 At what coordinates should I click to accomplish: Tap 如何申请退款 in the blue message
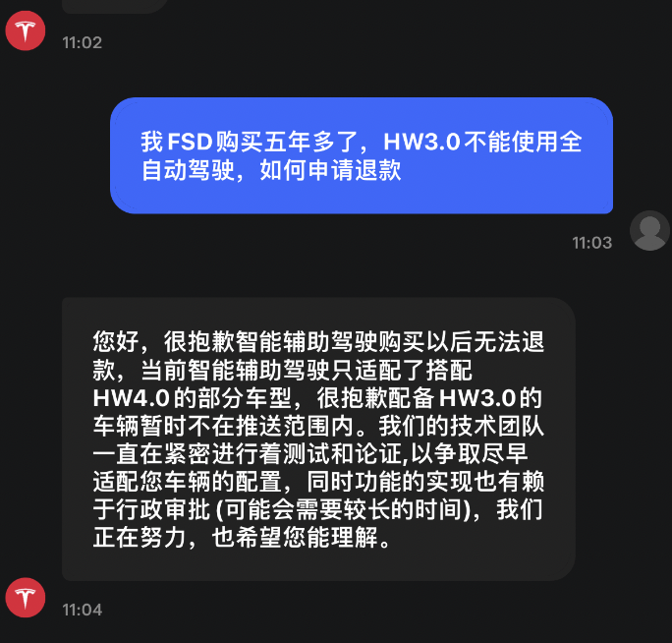pos(330,170)
